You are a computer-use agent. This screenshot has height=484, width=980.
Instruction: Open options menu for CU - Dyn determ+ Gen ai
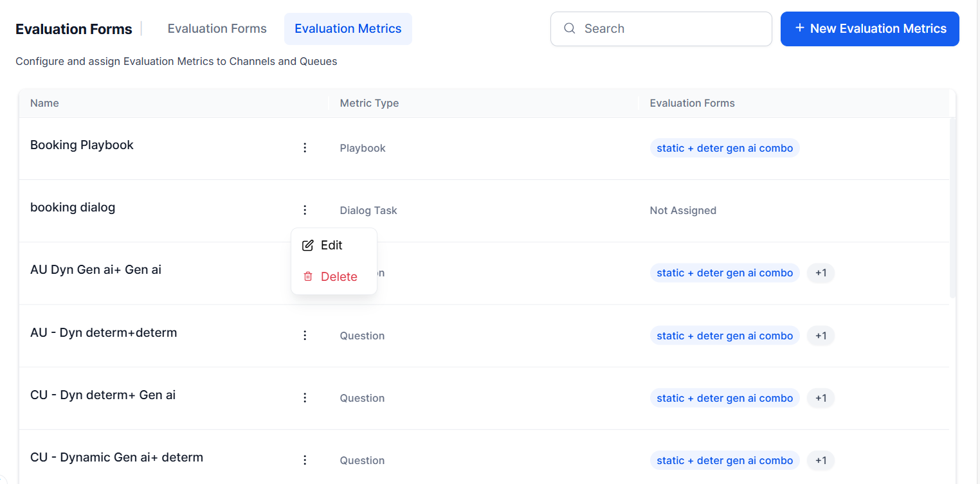click(305, 398)
